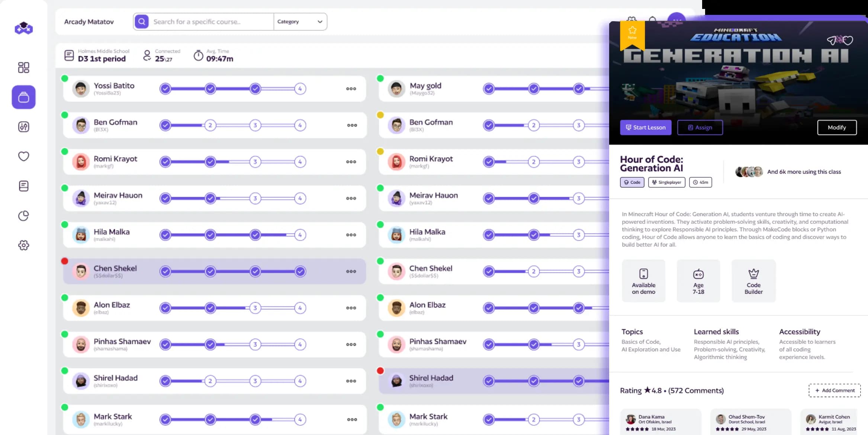Click 'Meirav Hauon' name in left column
Screen dimensions: 868x435
tap(118, 195)
